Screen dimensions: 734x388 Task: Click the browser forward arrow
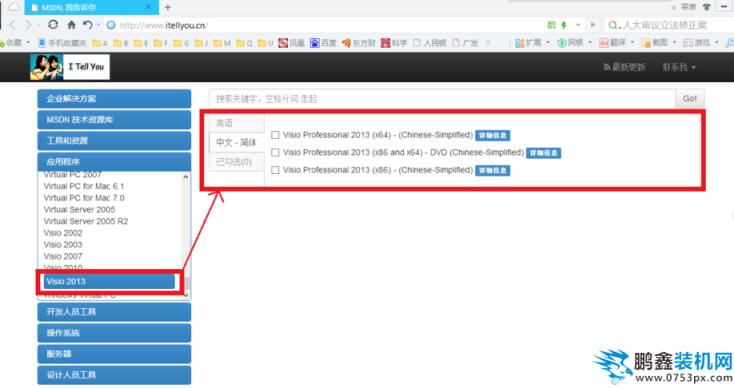[x=29, y=25]
